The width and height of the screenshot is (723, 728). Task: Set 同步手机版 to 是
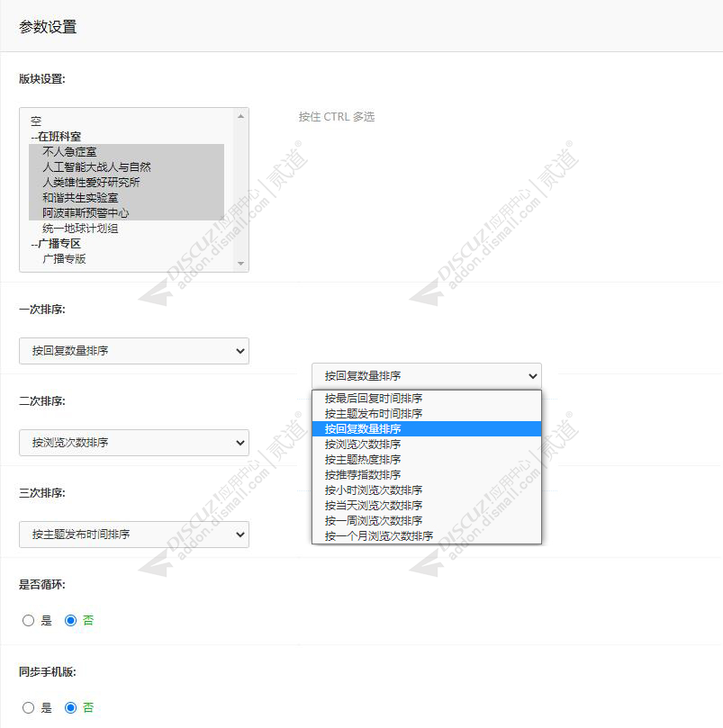pyautogui.click(x=28, y=708)
